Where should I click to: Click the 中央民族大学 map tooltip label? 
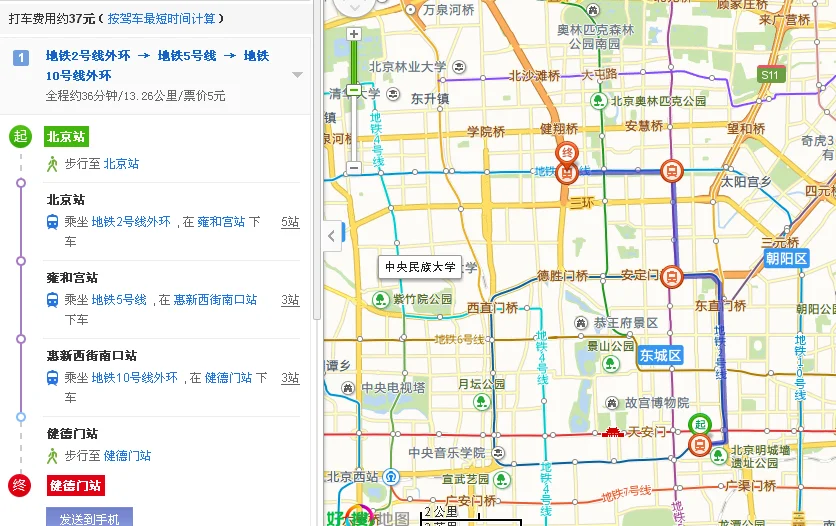420,266
